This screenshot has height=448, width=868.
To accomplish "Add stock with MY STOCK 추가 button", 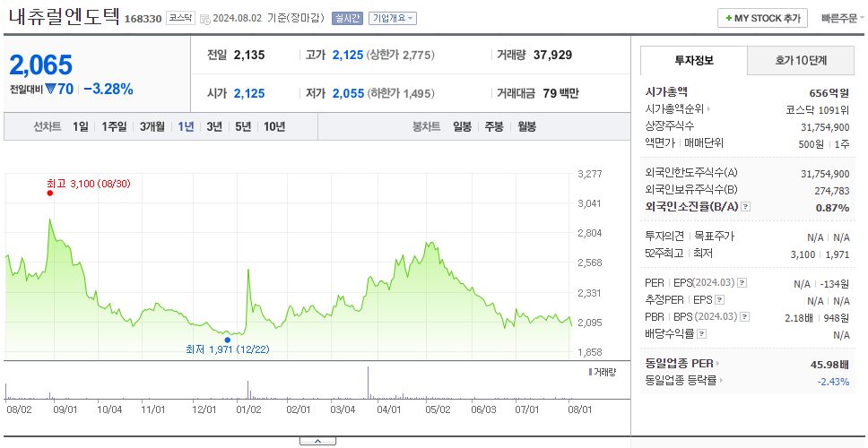I will [x=762, y=18].
